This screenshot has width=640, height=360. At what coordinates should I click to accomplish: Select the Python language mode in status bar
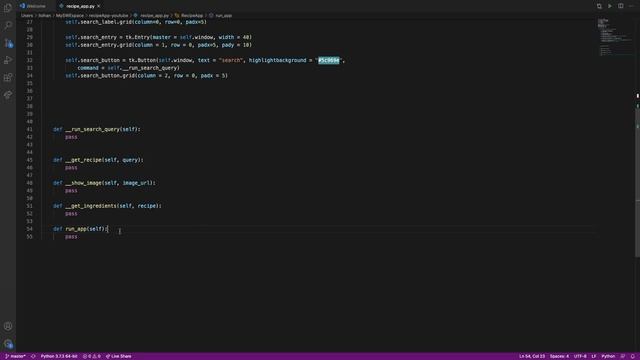608,356
